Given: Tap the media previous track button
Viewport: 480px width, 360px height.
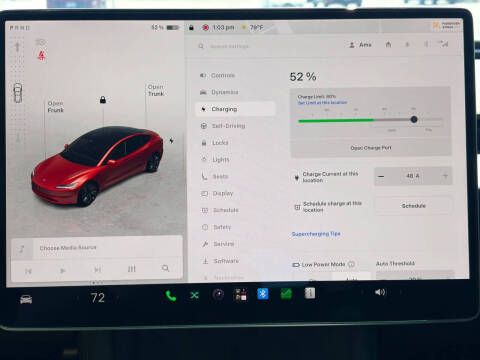Looking at the screenshot, I should pyautogui.click(x=28, y=271).
